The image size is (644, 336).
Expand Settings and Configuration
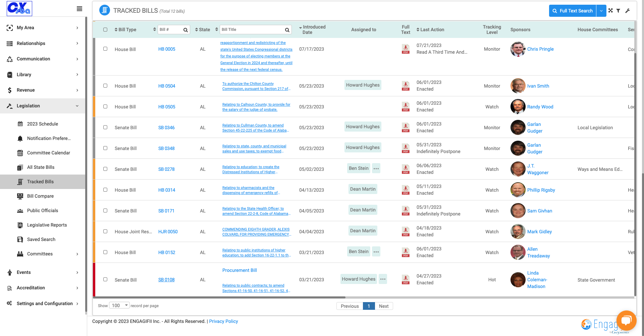pos(43,303)
